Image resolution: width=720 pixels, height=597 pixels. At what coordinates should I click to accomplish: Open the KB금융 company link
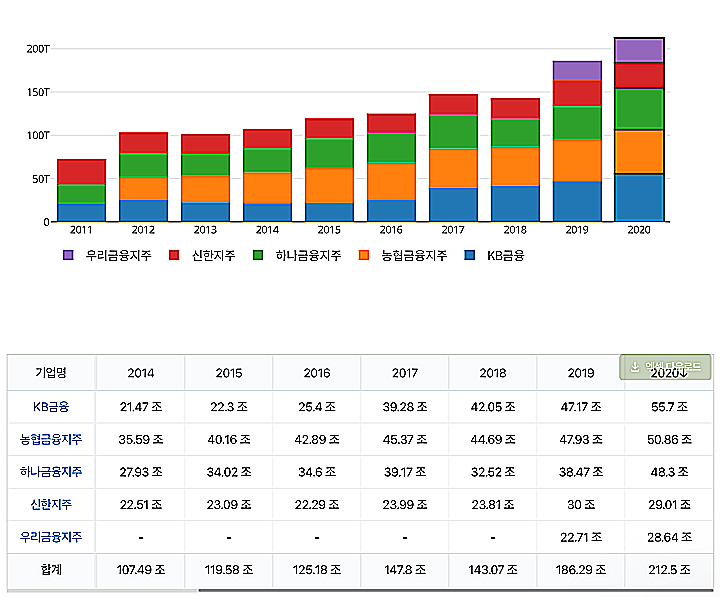coord(51,407)
